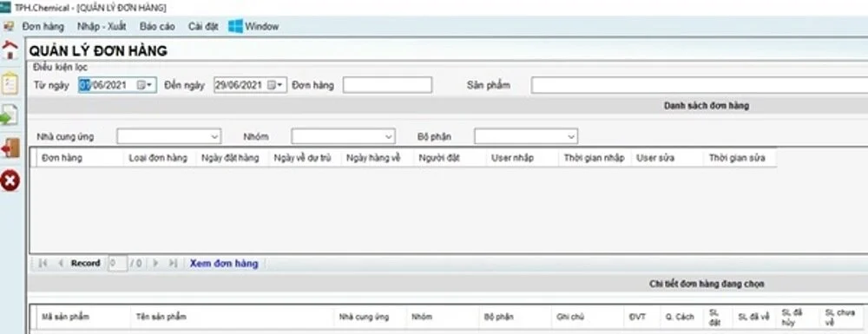This screenshot has height=334, width=868.
Task: Click the detail grid Nhóm column header
Action: (443, 317)
